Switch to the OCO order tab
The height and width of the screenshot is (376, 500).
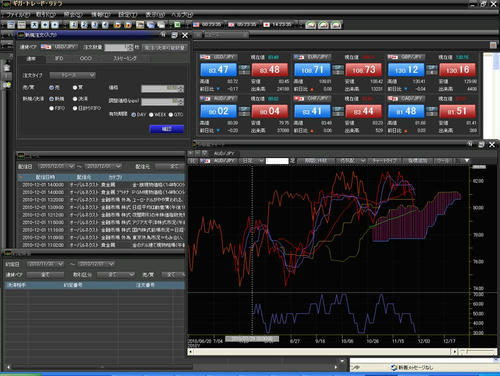[x=85, y=58]
